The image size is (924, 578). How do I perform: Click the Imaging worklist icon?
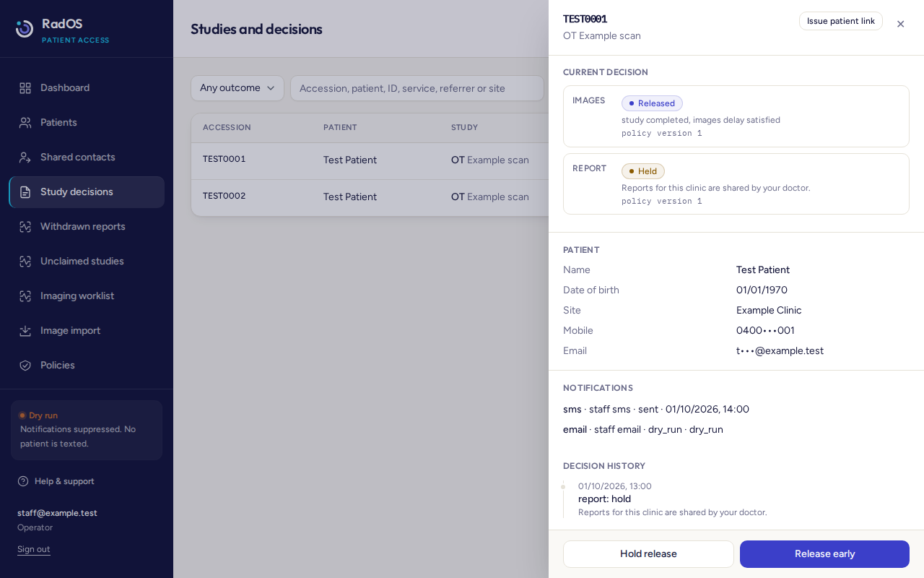coord(25,296)
